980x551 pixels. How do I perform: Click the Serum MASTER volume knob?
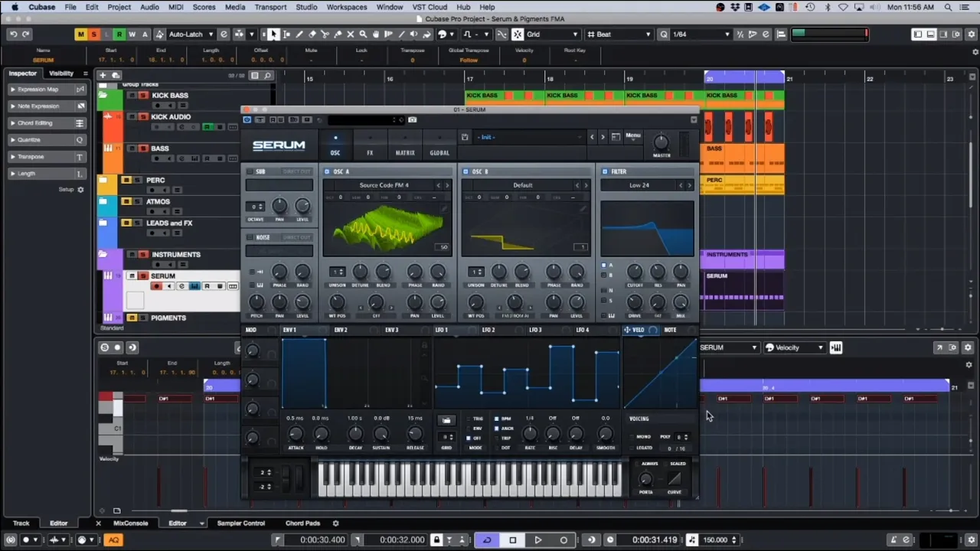(661, 142)
